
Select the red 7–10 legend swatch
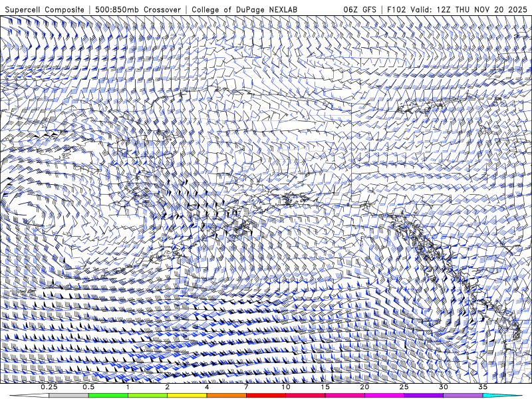click(266, 396)
